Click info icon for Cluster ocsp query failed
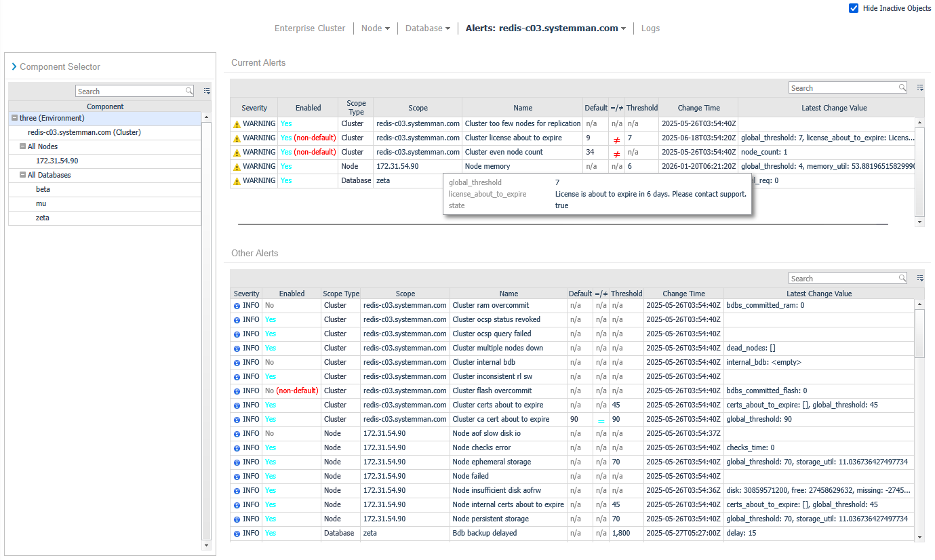Viewport: 935px width, 560px height. click(237, 334)
